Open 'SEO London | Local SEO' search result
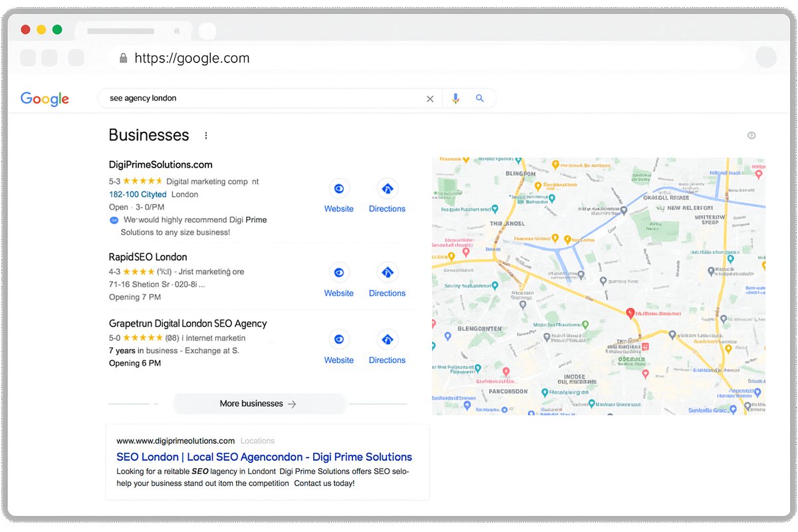 (264, 457)
